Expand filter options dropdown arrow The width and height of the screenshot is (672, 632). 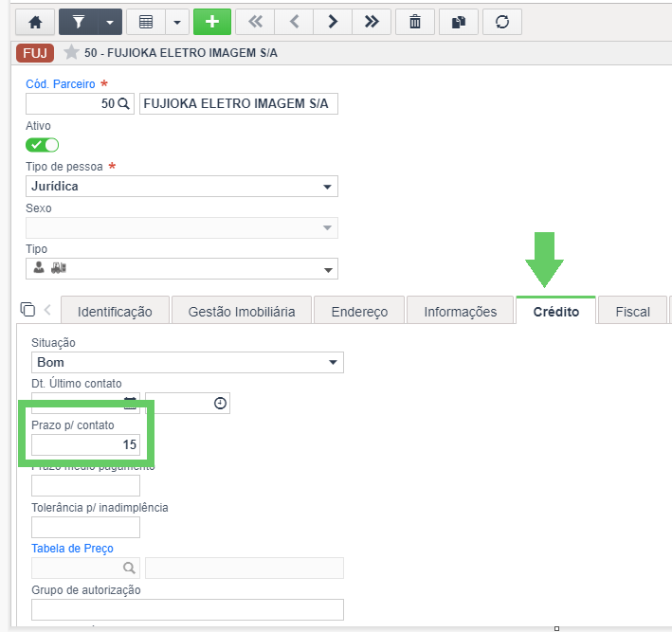[110, 22]
